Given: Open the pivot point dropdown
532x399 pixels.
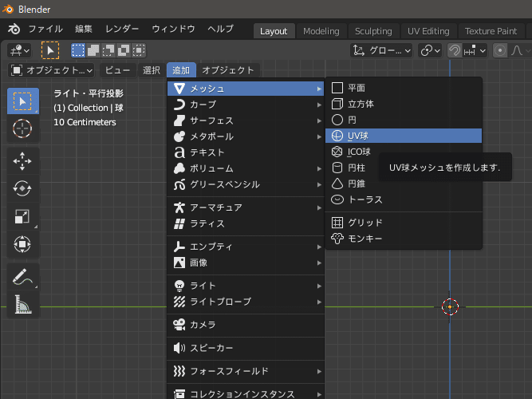Looking at the screenshot, I should pos(430,50).
